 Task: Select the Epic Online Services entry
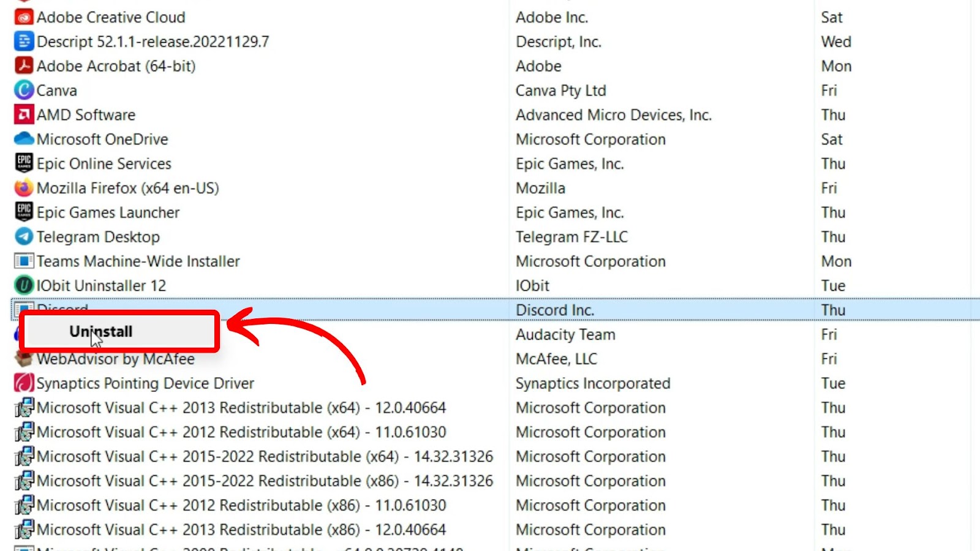click(104, 163)
